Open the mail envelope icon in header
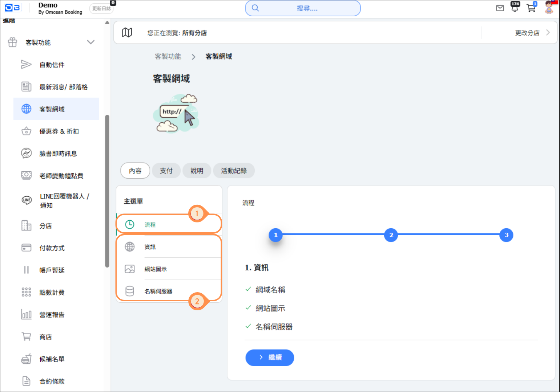Image resolution: width=560 pixels, height=392 pixels. (x=500, y=8)
